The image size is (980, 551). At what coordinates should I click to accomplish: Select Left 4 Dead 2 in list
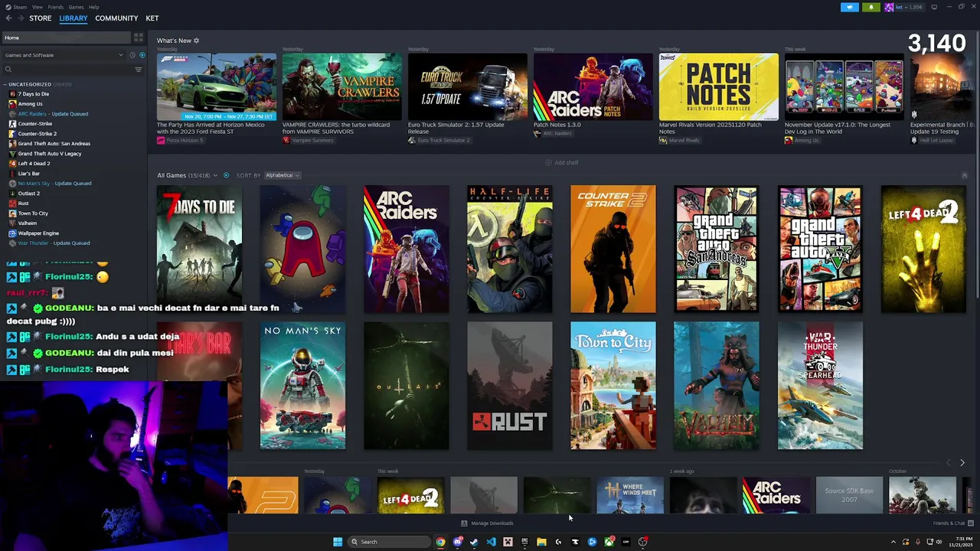click(34, 164)
